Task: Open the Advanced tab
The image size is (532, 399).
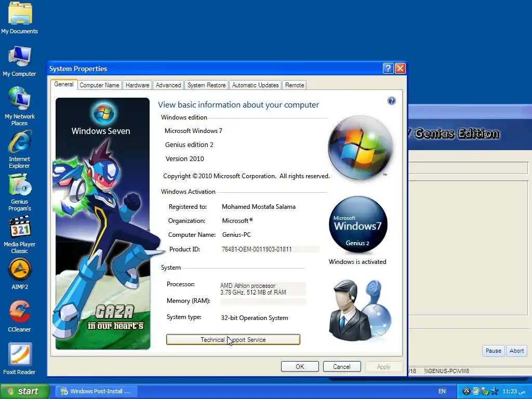Action: pyautogui.click(x=168, y=85)
